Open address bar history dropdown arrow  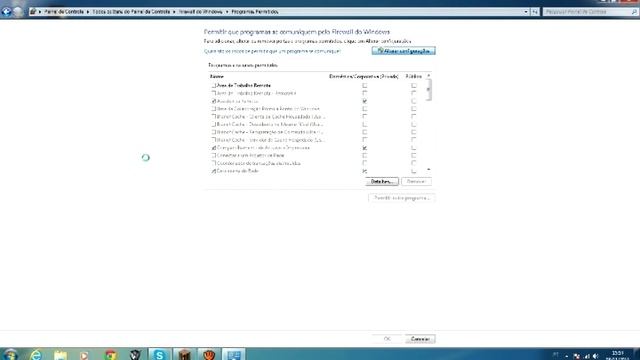[x=526, y=12]
